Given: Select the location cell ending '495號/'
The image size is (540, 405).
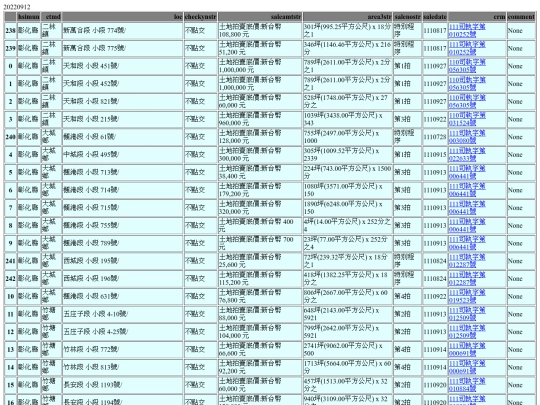Looking at the screenshot, I should (122, 155).
